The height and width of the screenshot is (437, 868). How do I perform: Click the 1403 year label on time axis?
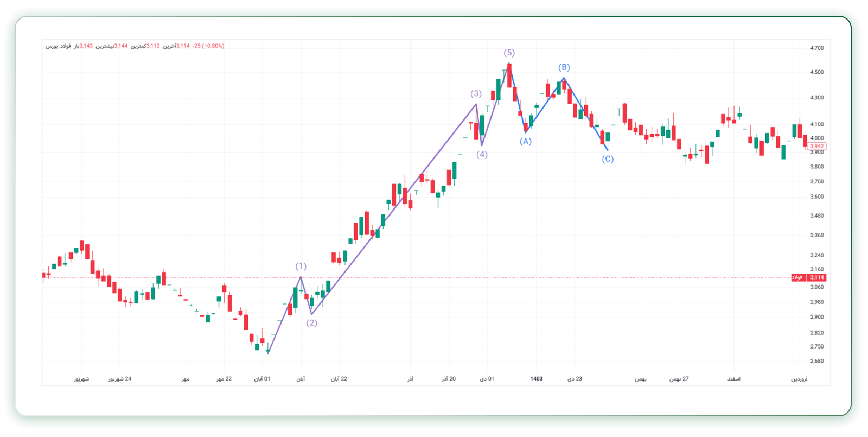click(x=537, y=379)
